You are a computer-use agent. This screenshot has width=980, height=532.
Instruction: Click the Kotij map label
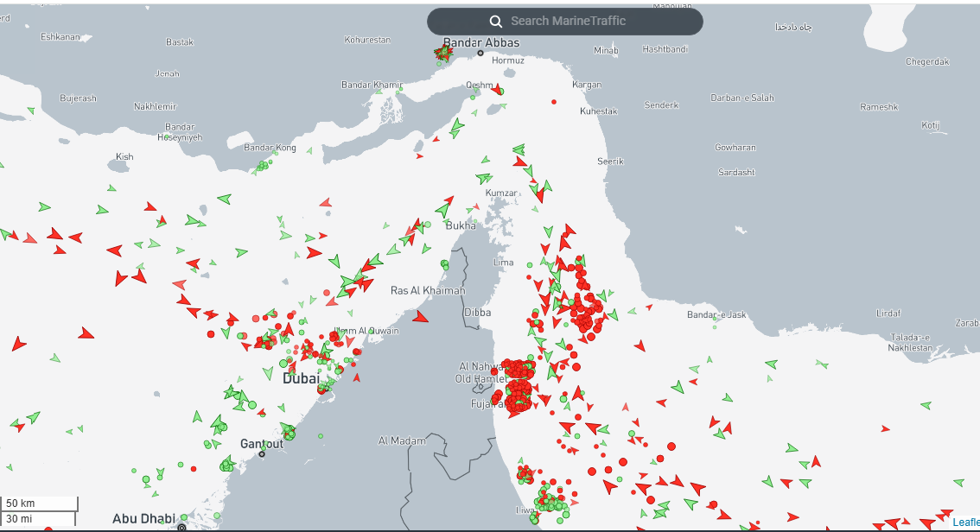click(931, 125)
